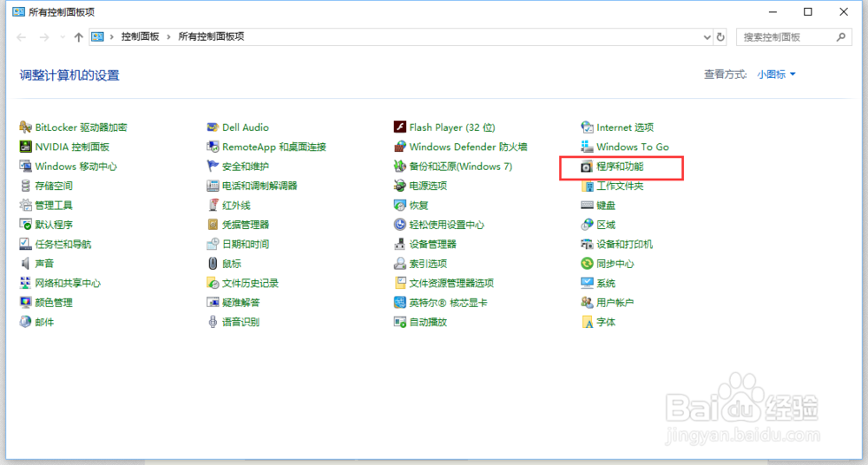
Task: Click the 红外线 icon
Action: click(213, 206)
